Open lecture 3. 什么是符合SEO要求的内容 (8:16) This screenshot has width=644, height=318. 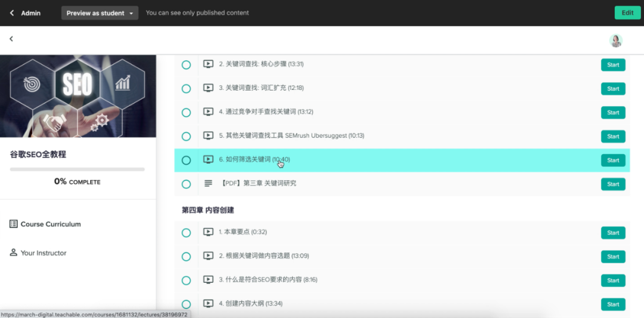coord(268,279)
